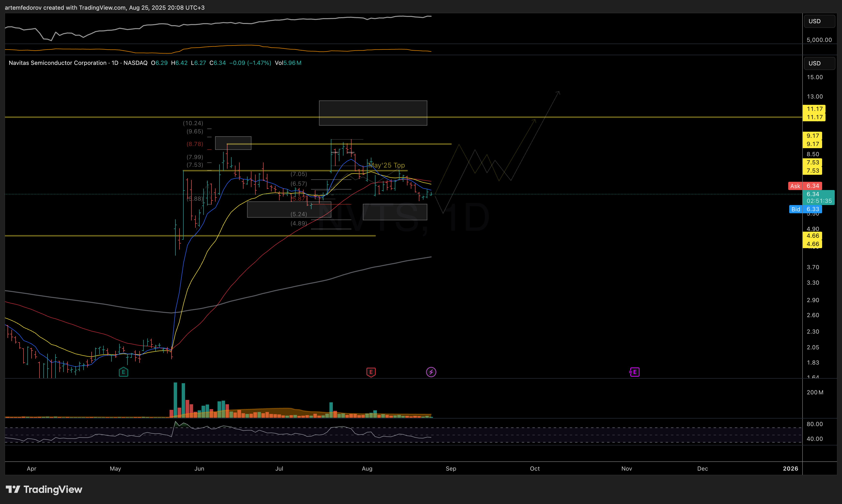Click the Sep label on time axis
Screen dimensions: 842x504
451,468
